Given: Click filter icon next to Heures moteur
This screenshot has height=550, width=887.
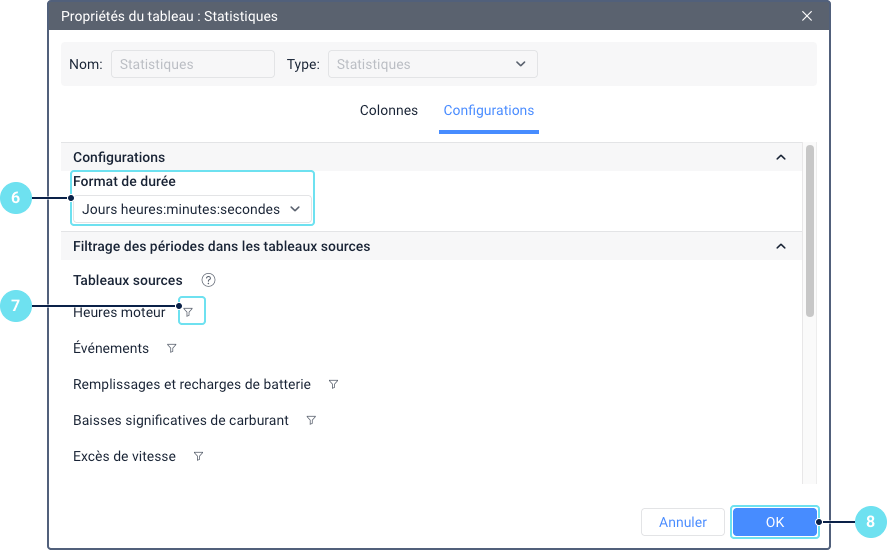Looking at the screenshot, I should tap(188, 312).
